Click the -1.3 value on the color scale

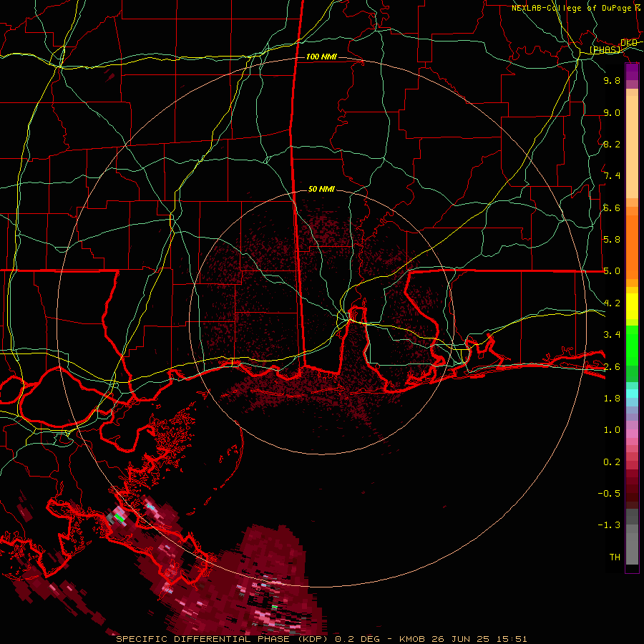609,525
